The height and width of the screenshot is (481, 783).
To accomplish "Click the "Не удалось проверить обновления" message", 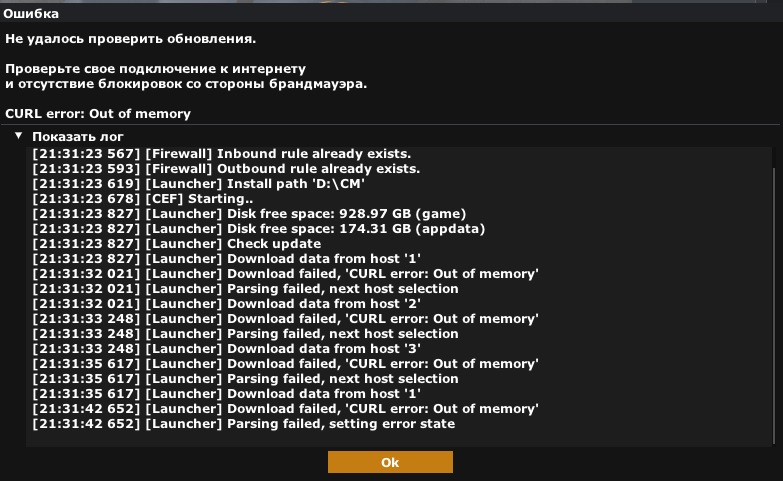I will coord(130,39).
